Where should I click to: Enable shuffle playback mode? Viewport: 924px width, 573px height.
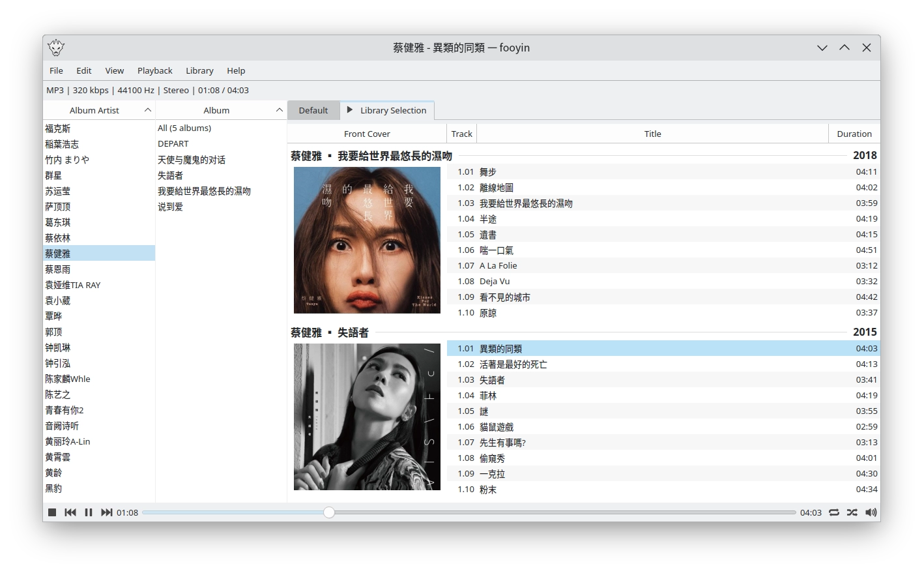click(x=852, y=512)
